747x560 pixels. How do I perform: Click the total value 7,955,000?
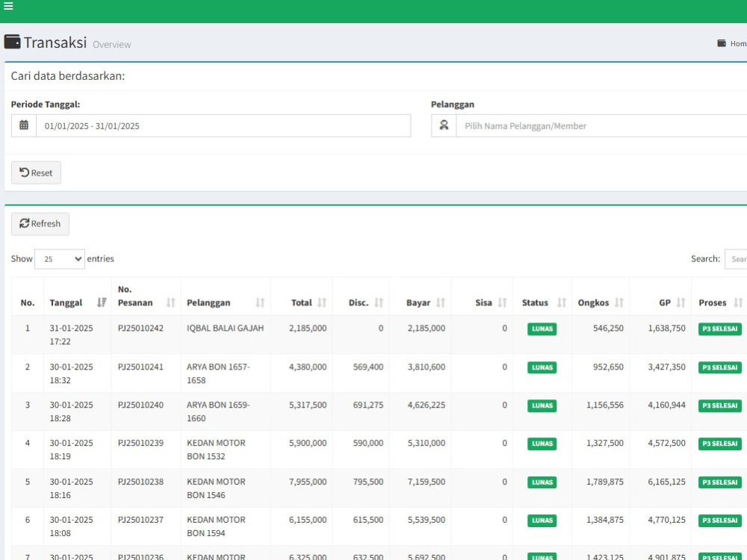coord(308,482)
